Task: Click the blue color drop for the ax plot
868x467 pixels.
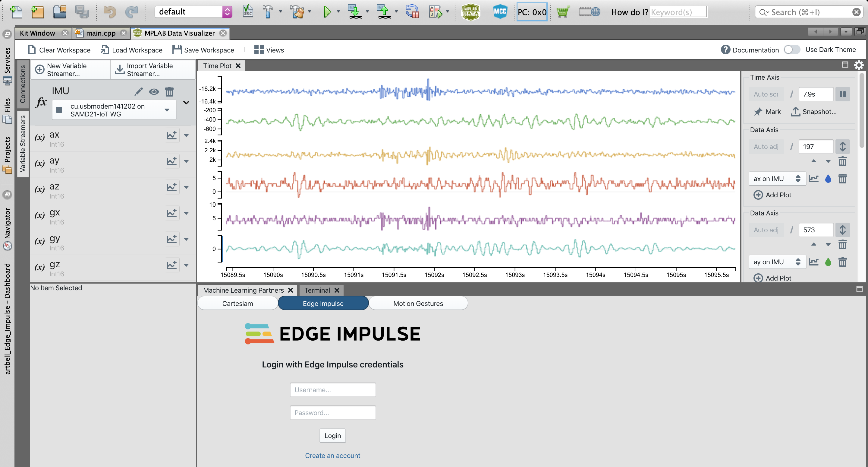Action: tap(828, 179)
